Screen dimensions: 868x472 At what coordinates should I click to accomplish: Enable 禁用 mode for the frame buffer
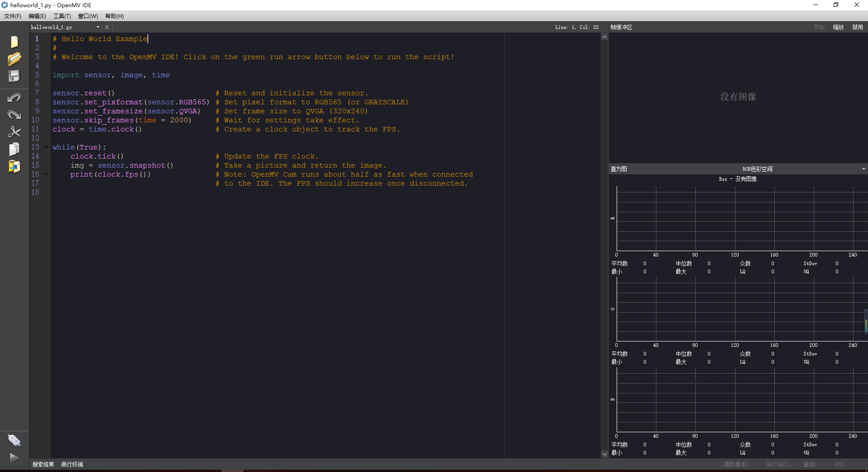point(858,27)
